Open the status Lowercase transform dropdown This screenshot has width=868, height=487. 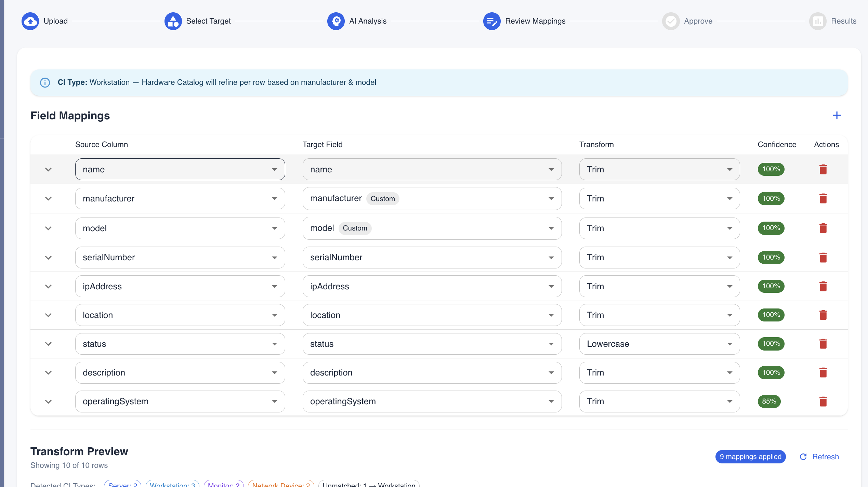click(659, 344)
